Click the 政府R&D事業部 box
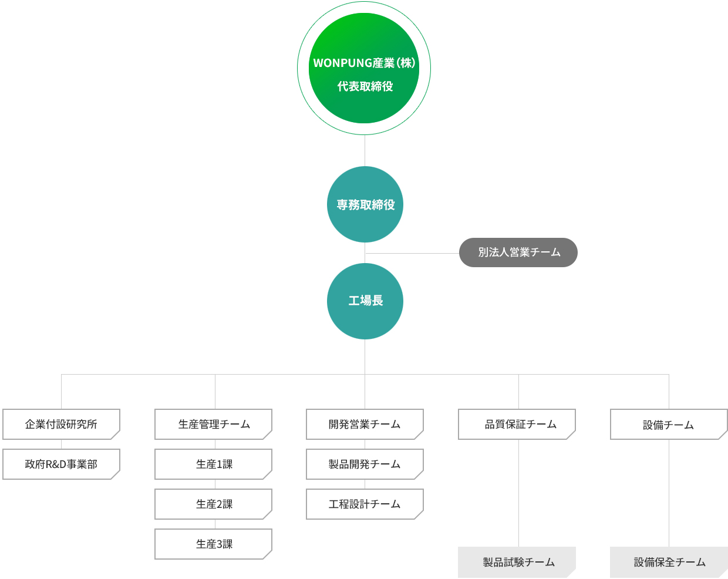This screenshot has width=728, height=579. tap(62, 464)
